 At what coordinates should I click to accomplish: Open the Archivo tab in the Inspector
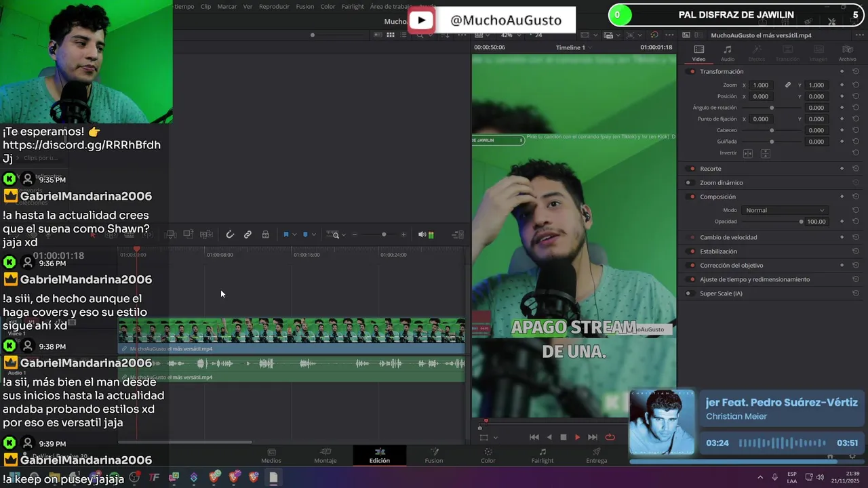[x=847, y=54]
